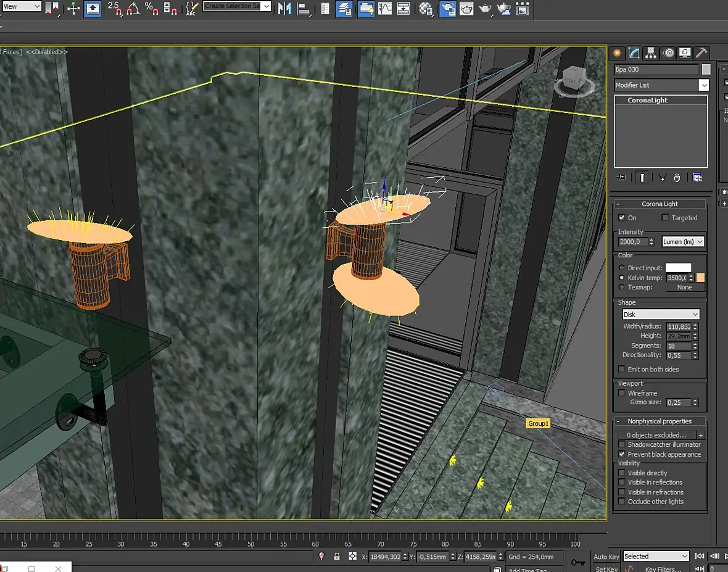Switch to the Hierarchy panel tab
Viewport: 728px width, 572px height.
tap(651, 53)
